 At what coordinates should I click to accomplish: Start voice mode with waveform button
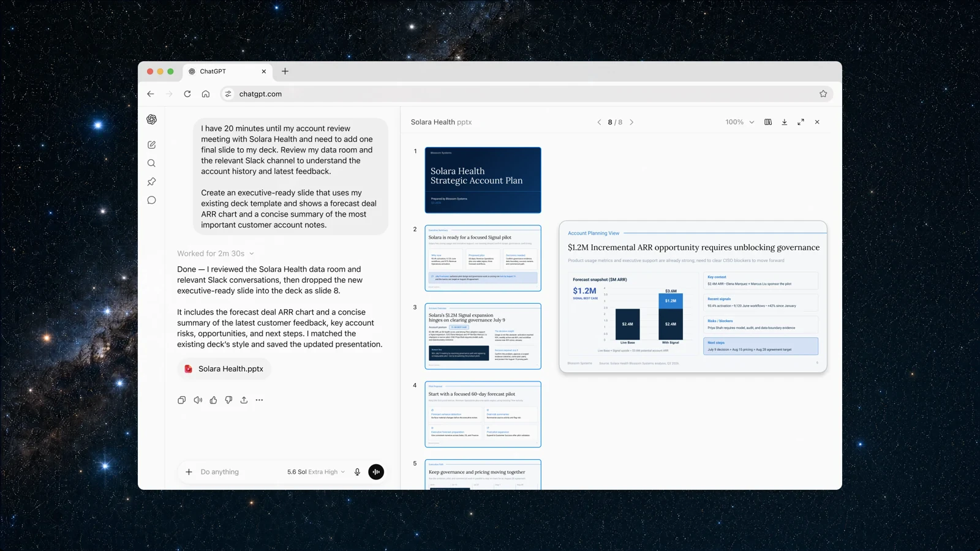(376, 472)
